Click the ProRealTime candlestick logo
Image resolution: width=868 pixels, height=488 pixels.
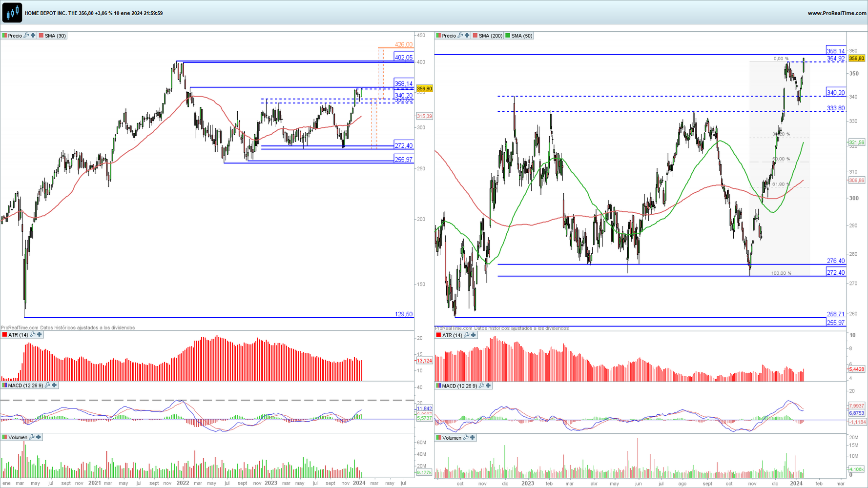[12, 13]
